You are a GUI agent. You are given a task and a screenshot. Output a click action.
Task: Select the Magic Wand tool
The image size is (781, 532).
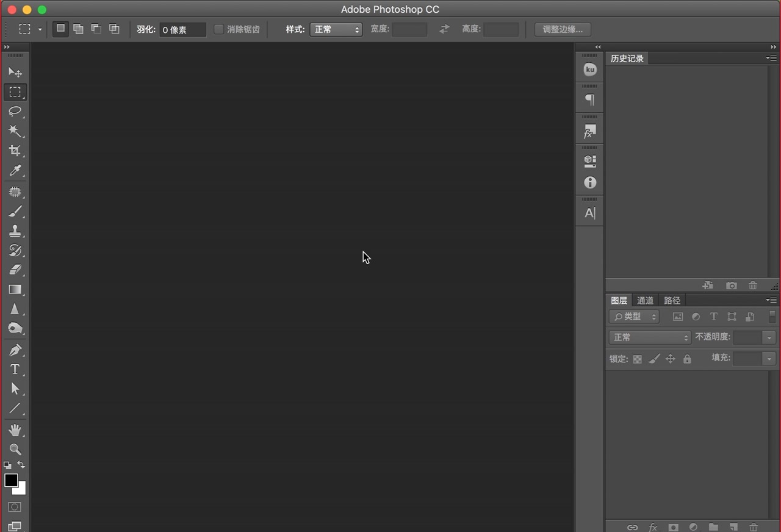[15, 131]
